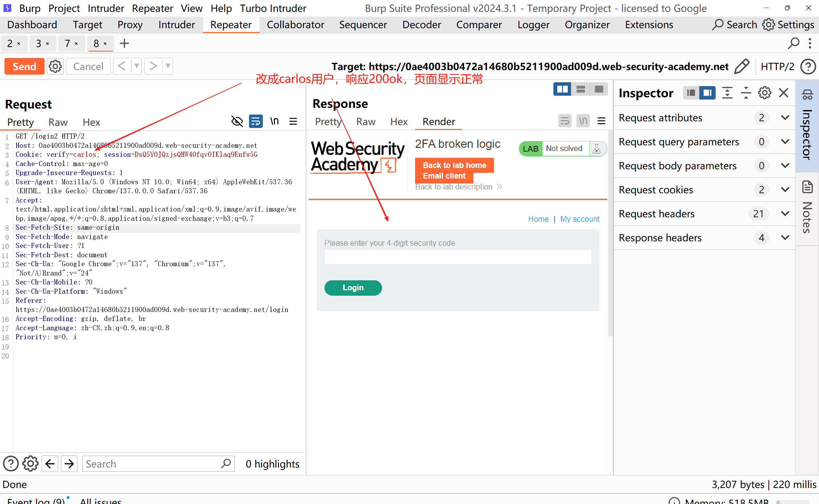Screen dimensions: 819x504
Task: Toggle line wrap in Request panel
Action: click(256, 121)
